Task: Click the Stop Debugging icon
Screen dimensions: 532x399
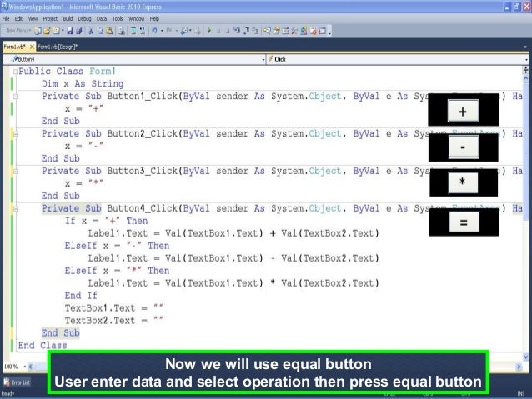Action: tap(228, 31)
